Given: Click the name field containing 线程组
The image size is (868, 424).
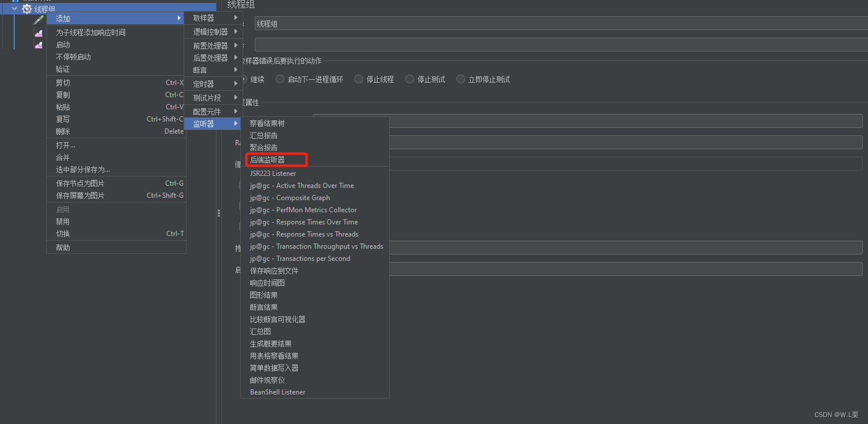Looking at the screenshot, I should (561, 24).
